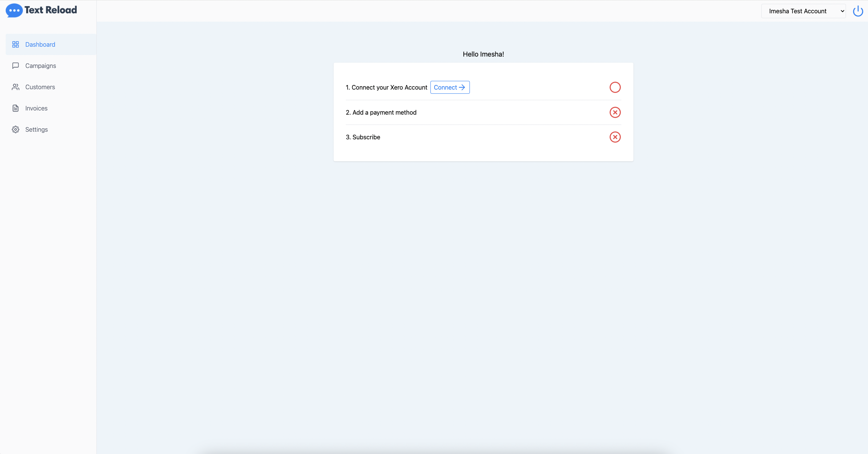Viewport: 868px width, 454px height.
Task: Switch to the Campaigns section
Action: pyautogui.click(x=40, y=66)
